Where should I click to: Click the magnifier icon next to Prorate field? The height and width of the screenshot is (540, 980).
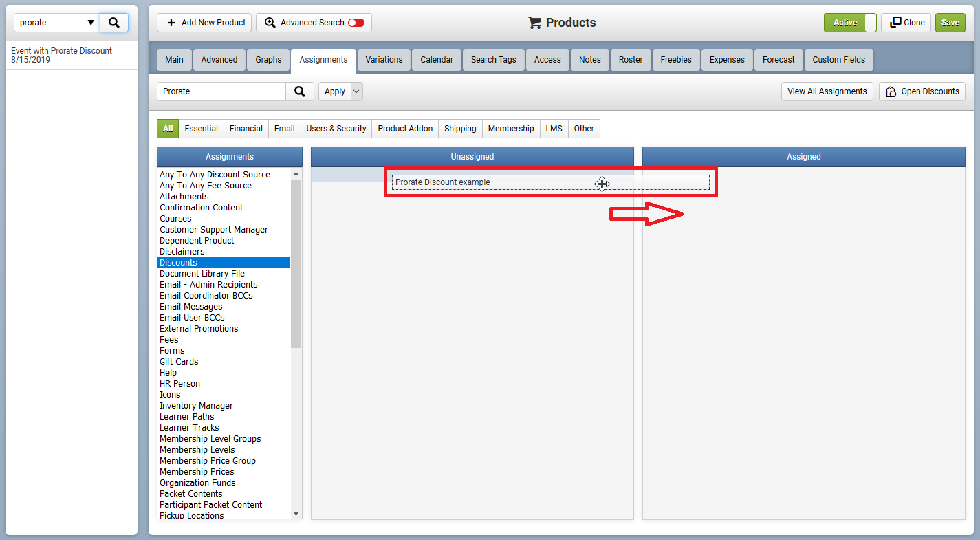tap(300, 91)
